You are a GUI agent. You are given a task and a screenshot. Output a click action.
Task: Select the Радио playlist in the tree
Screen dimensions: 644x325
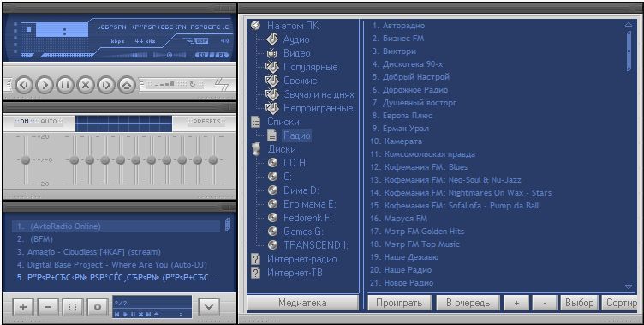click(296, 135)
